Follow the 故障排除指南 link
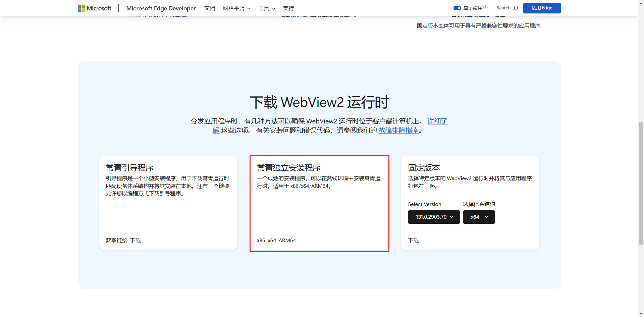This screenshot has height=317, width=644. [398, 130]
